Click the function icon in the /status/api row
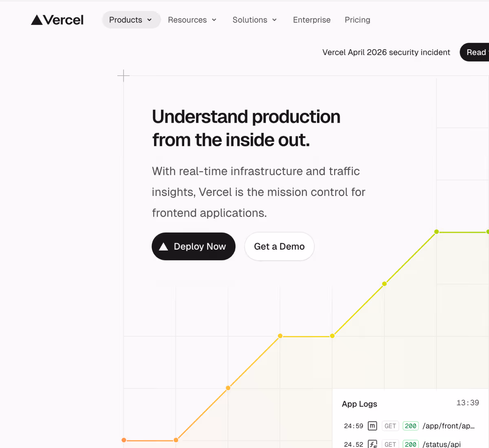Image resolution: width=489 pixels, height=448 pixels. (x=372, y=444)
